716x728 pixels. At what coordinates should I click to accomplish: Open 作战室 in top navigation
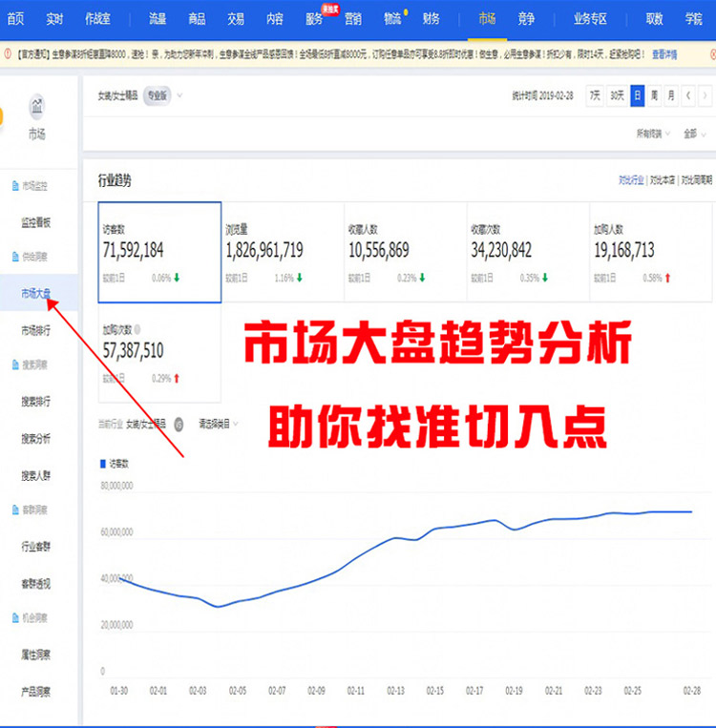click(x=97, y=19)
